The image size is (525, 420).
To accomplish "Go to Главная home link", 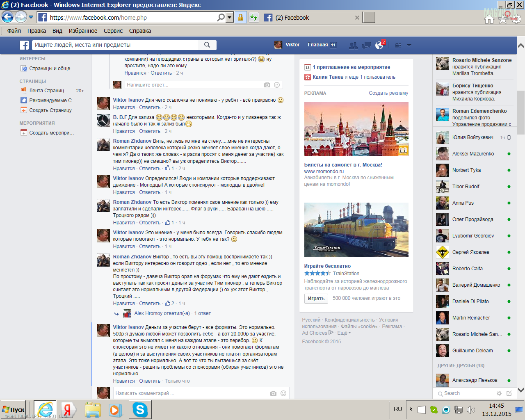I will click(x=318, y=45).
